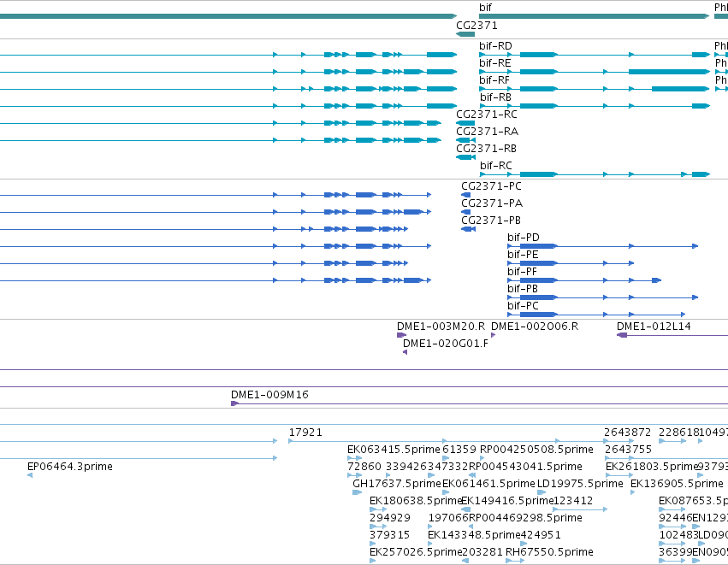The image size is (728, 565).
Task: Open the bif-RD transcript
Action: pos(495,46)
